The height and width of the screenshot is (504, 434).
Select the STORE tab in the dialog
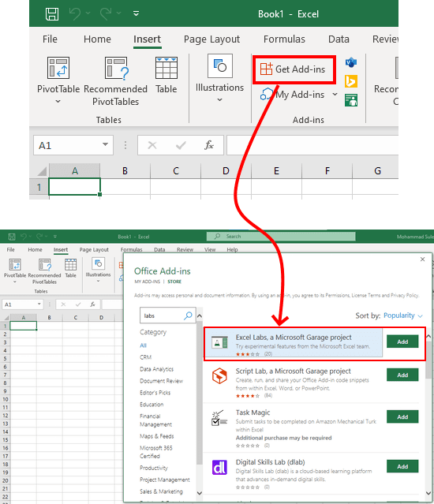(x=174, y=282)
